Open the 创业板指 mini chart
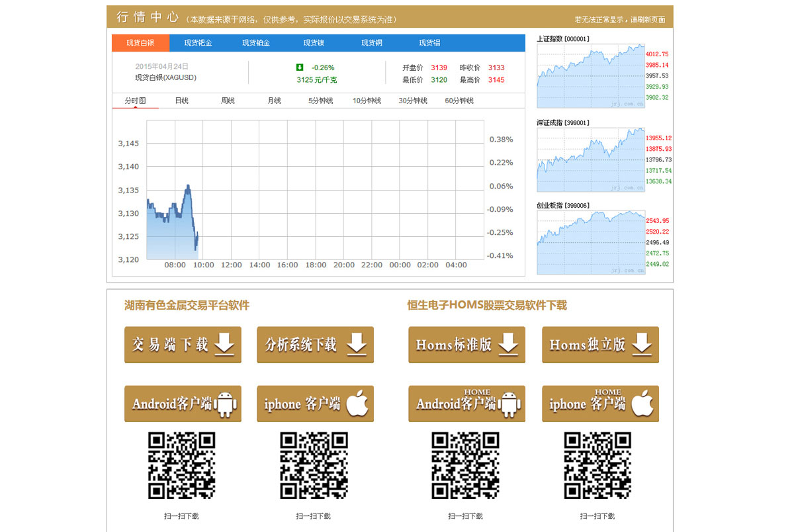 click(x=591, y=243)
